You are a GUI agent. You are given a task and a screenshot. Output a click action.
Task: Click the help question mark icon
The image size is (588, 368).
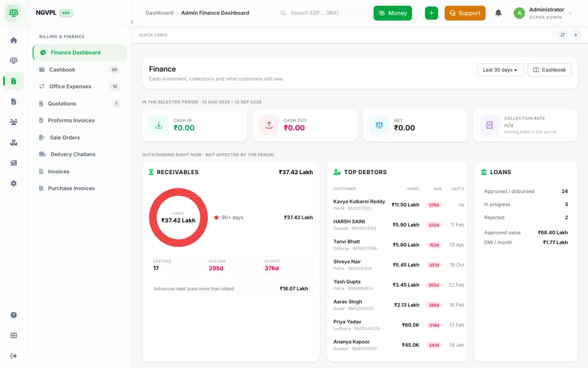tap(14, 315)
